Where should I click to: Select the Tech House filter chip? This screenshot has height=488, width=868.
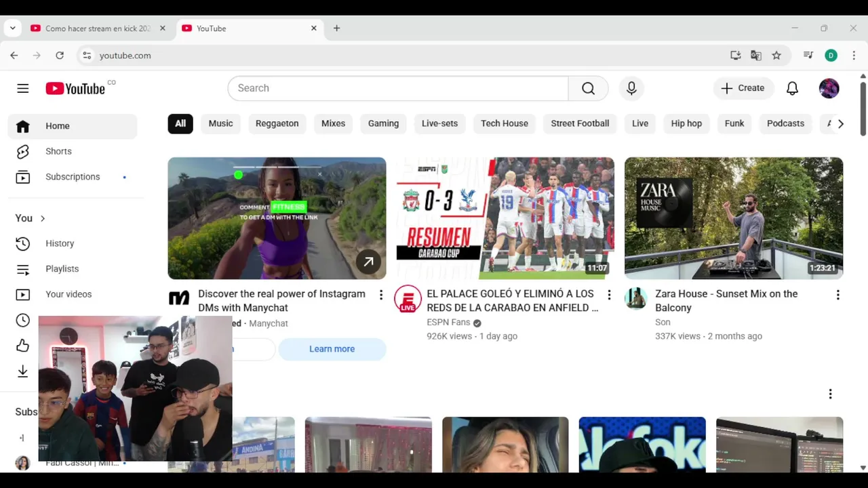[x=505, y=123]
